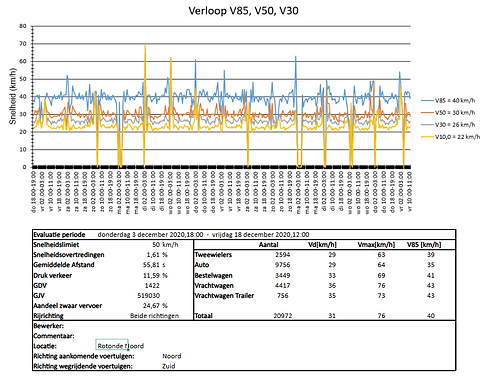
Task: Select the speed limit value '50'
Action: point(156,245)
